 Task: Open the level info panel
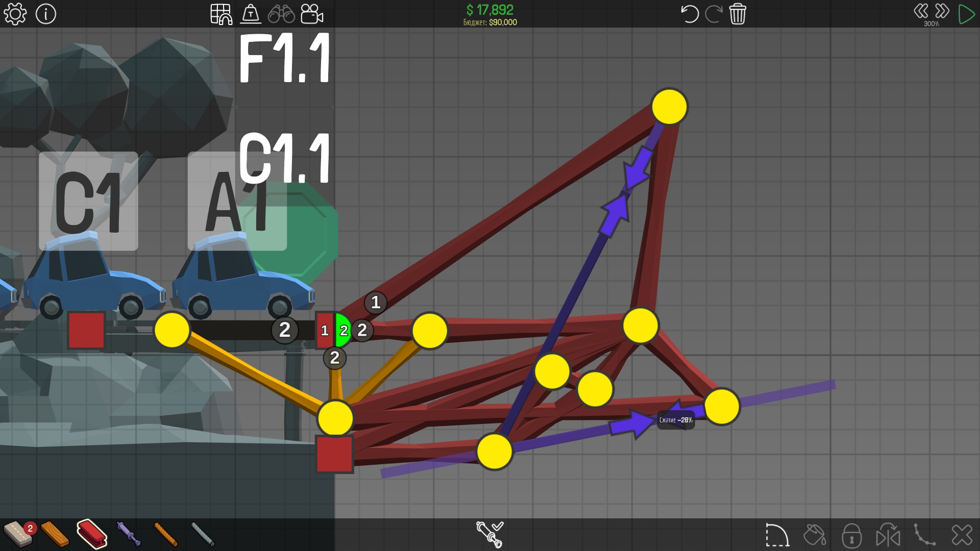click(46, 14)
